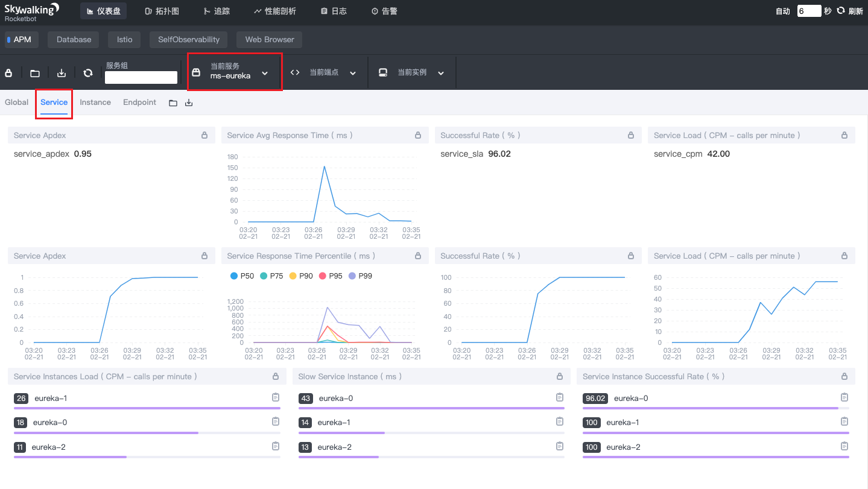Click clipboard icon for eureka-2 in Slow Service Instance

tap(560, 446)
